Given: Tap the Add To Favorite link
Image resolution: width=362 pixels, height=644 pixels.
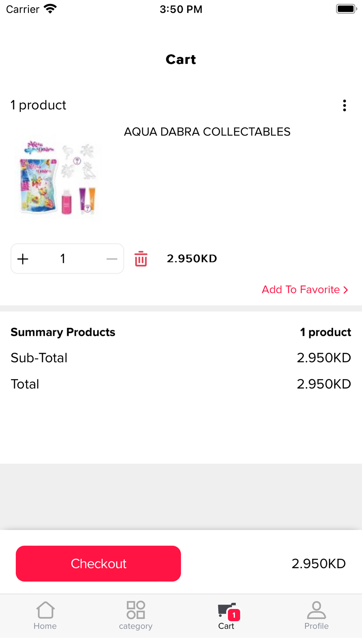Looking at the screenshot, I should pos(300,290).
